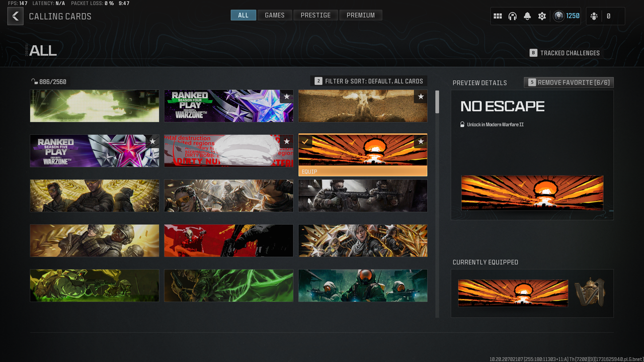Select the green smoke soldier card
This screenshot has height=362, width=644.
point(228,285)
